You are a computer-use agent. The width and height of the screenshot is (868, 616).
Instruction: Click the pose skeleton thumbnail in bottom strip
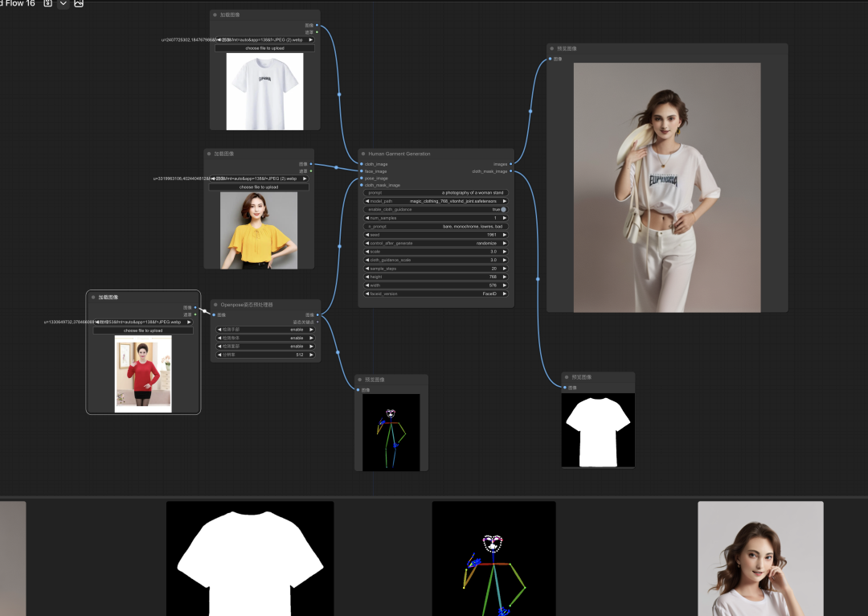pyautogui.click(x=493, y=558)
